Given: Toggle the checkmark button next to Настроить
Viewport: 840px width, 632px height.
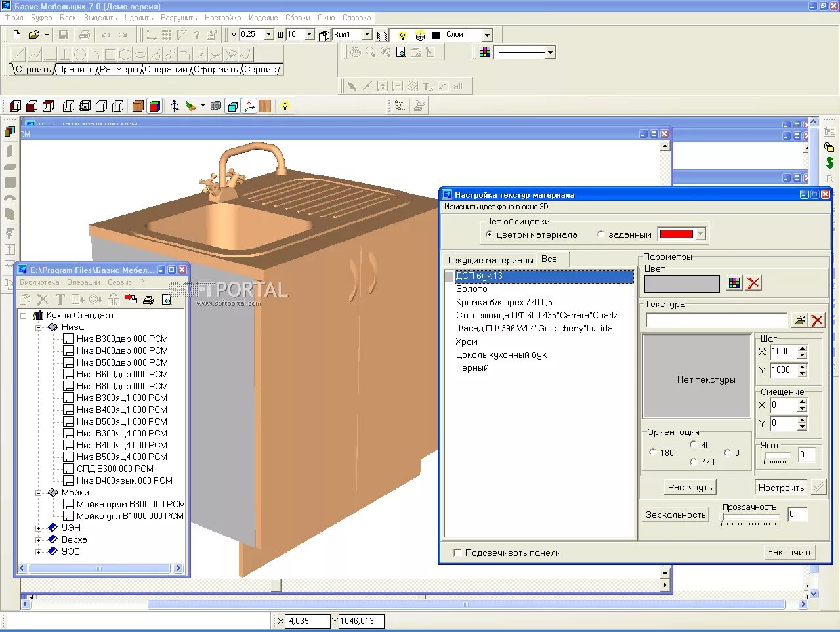Looking at the screenshot, I should [818, 487].
